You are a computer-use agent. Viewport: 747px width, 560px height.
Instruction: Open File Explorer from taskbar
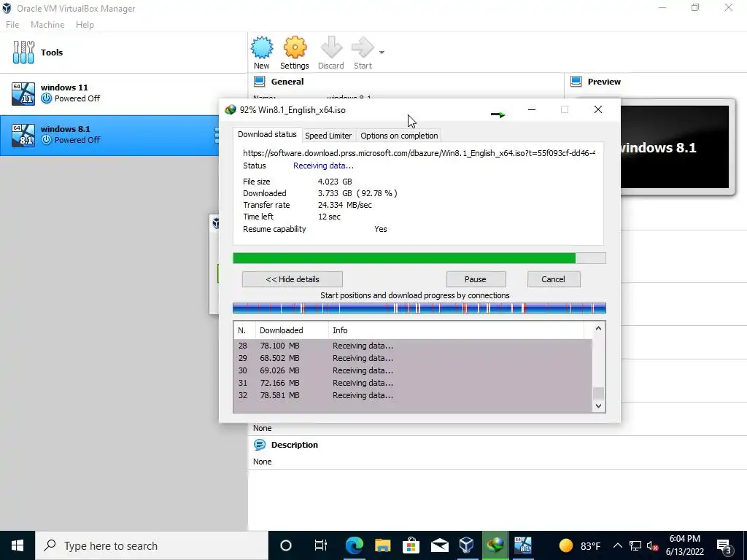tap(382, 545)
